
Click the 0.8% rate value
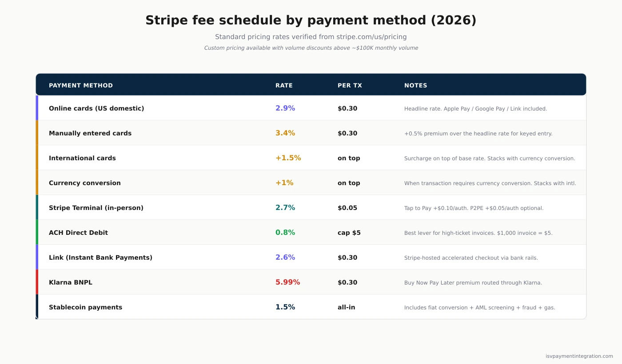[285, 233]
